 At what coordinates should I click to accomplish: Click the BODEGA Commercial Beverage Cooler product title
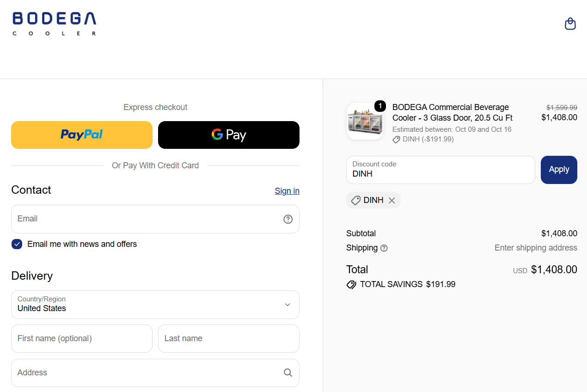click(x=452, y=112)
